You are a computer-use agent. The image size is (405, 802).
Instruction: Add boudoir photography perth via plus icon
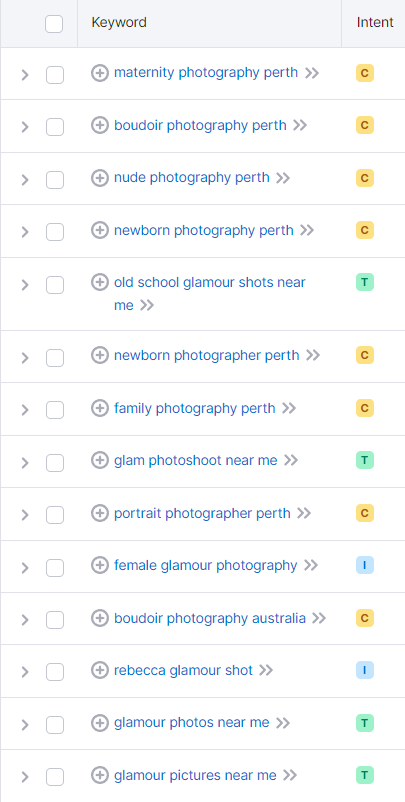pos(100,125)
